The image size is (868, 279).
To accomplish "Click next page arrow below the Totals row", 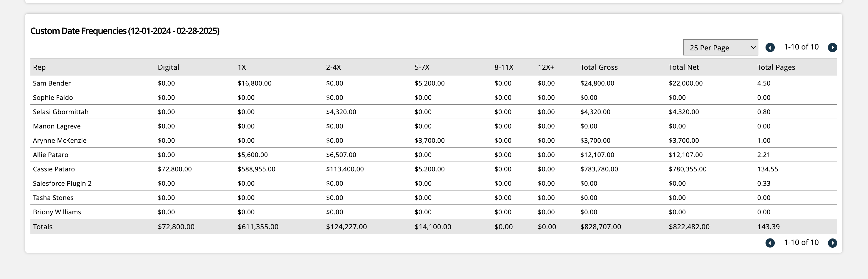I will click(x=832, y=243).
